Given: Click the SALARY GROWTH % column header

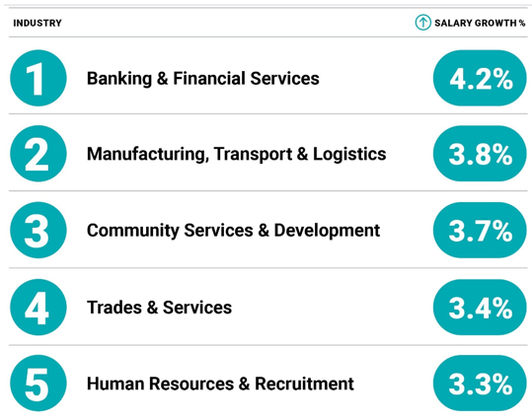Looking at the screenshot, I should click(480, 23).
